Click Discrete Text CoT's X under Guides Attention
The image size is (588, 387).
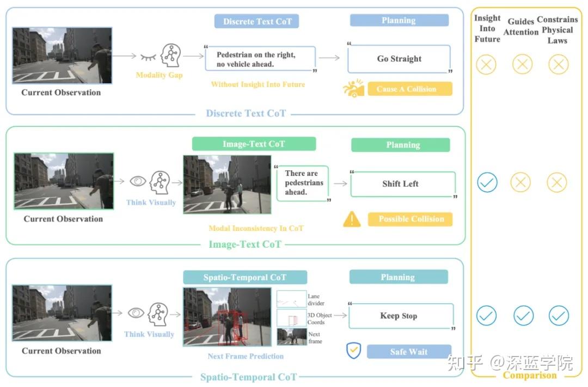pyautogui.click(x=522, y=64)
